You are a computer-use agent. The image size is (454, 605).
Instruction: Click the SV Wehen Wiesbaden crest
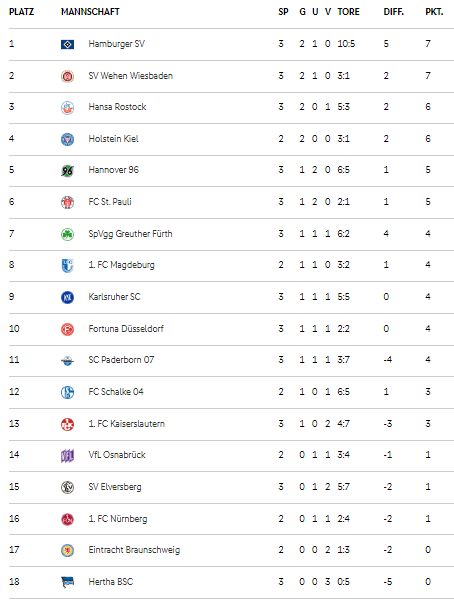[x=68, y=76]
